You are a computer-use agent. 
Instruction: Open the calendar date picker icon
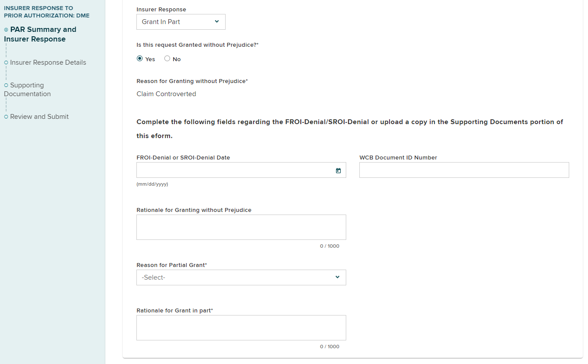point(338,170)
